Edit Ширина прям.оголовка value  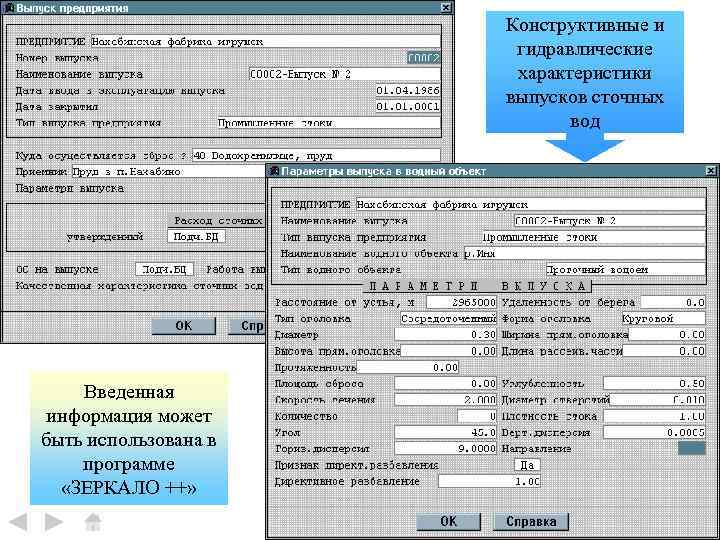click(667, 335)
